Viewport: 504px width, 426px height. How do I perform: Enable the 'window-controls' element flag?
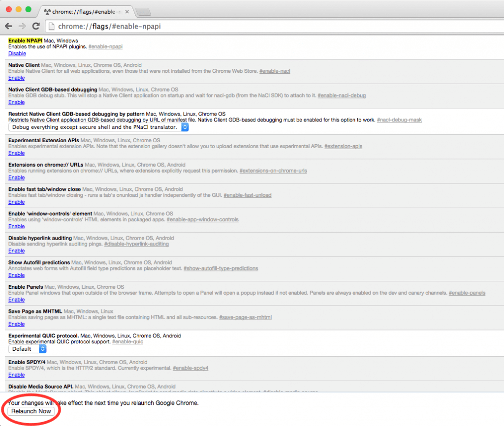16,226
